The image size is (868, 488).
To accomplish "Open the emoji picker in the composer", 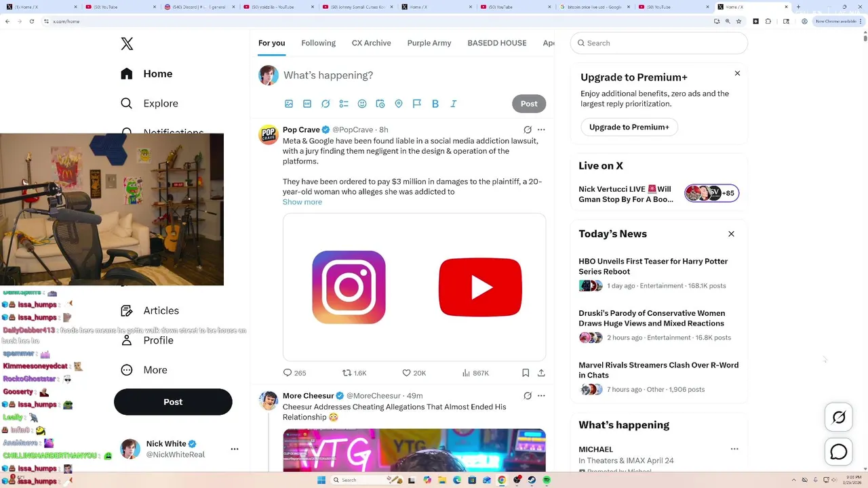I will coord(362,104).
